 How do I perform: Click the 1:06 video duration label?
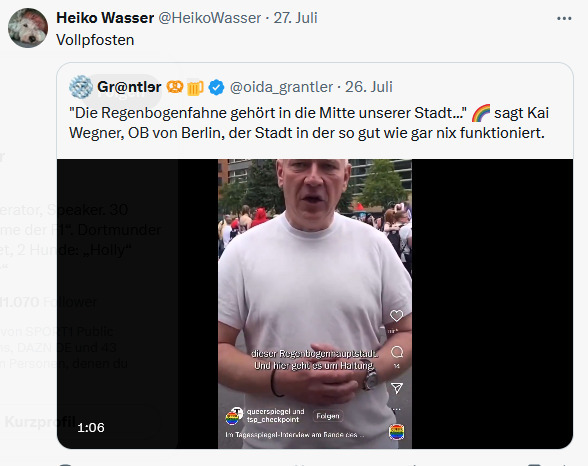point(91,427)
